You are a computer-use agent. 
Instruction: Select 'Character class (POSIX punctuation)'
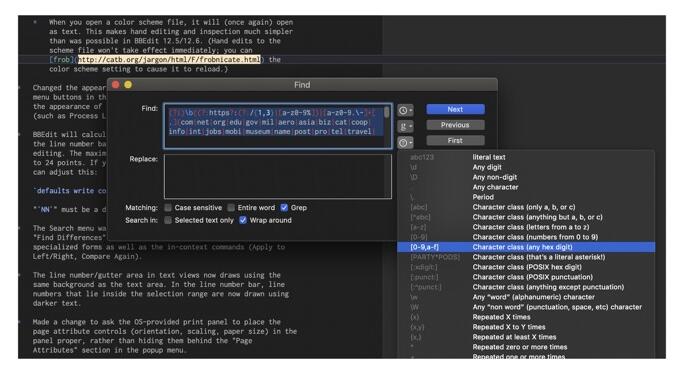526,277
